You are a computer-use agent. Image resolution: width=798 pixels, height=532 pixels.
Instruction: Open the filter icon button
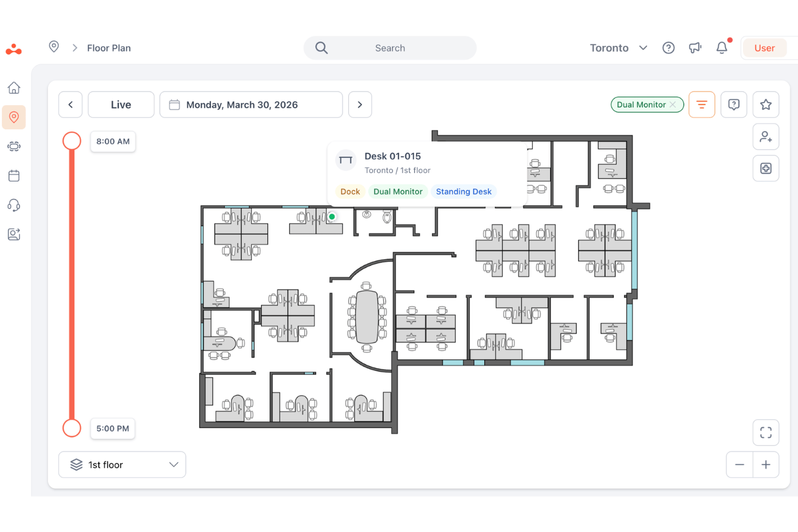[701, 105]
